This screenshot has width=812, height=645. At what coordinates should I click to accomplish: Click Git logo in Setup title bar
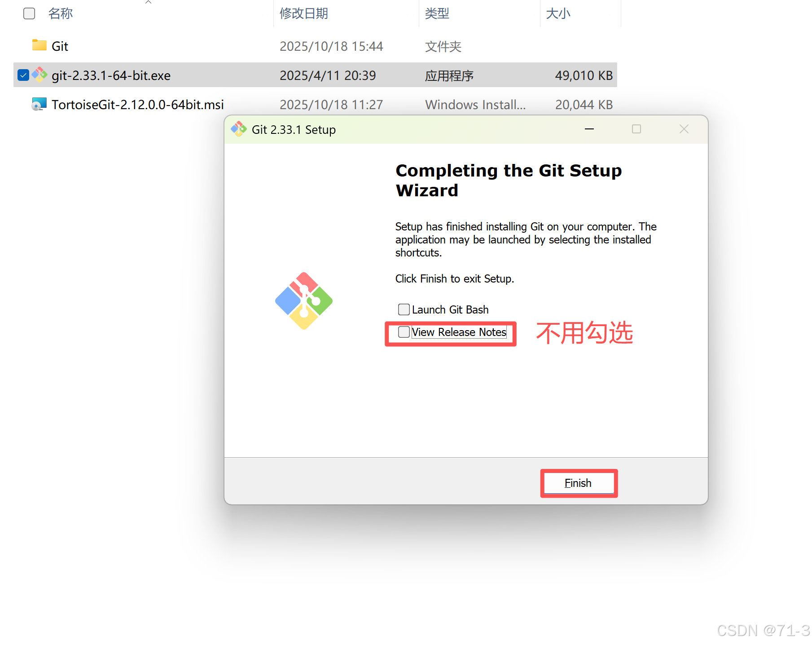(239, 129)
